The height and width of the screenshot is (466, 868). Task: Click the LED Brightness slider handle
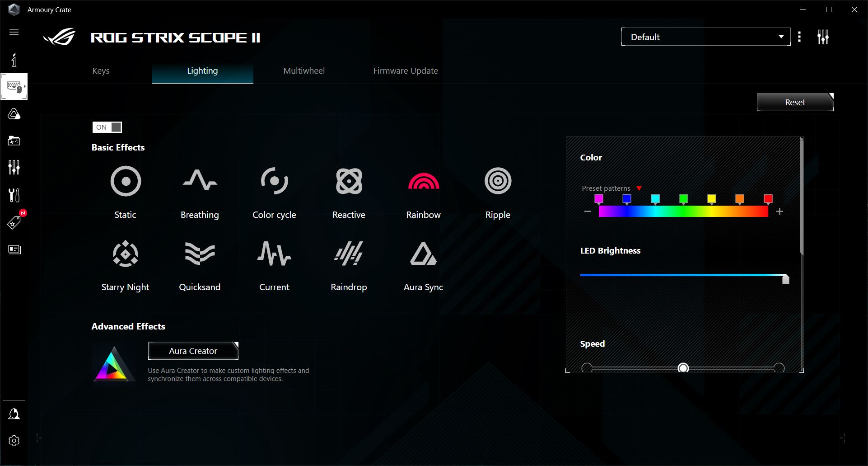[785, 279]
